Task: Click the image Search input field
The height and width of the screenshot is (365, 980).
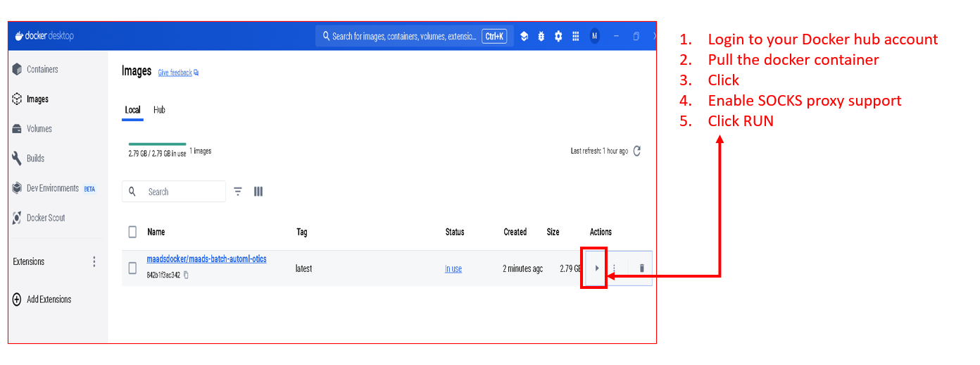Action: tap(174, 192)
